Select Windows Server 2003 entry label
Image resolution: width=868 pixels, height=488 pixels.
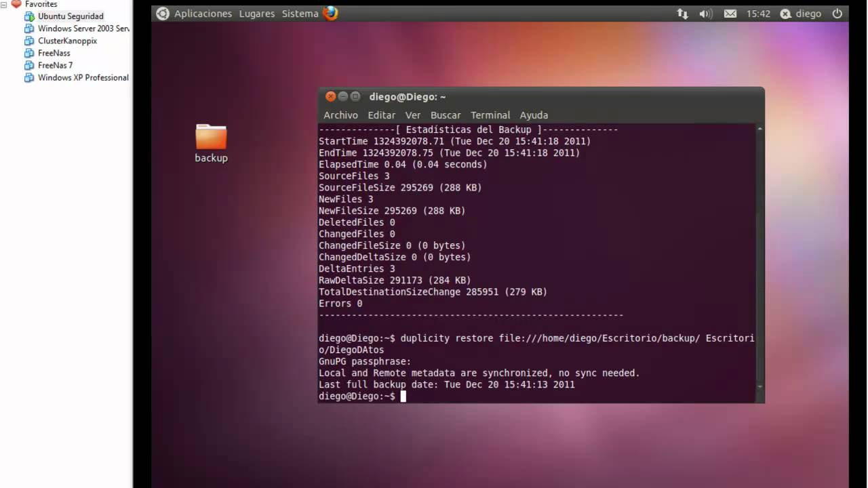[x=83, y=28]
